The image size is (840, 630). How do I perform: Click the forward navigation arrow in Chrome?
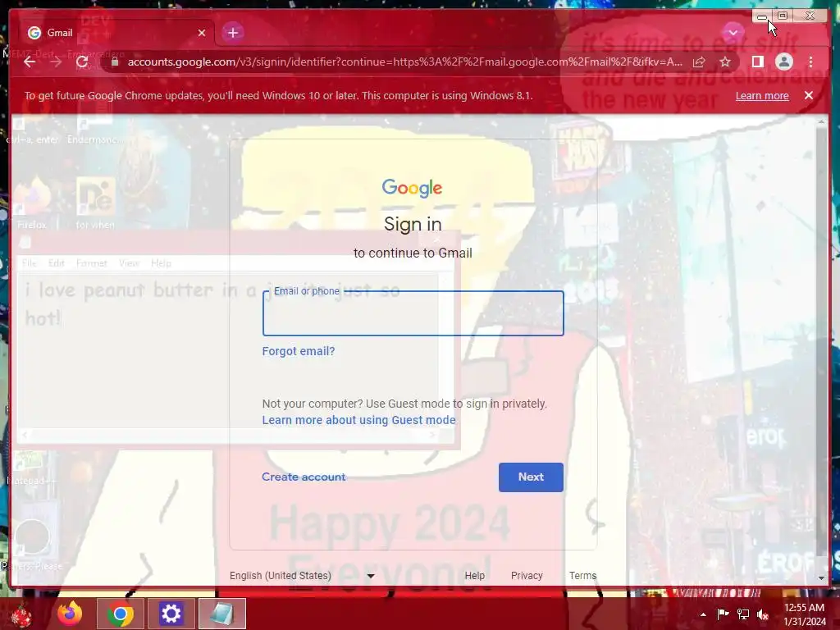pyautogui.click(x=56, y=62)
